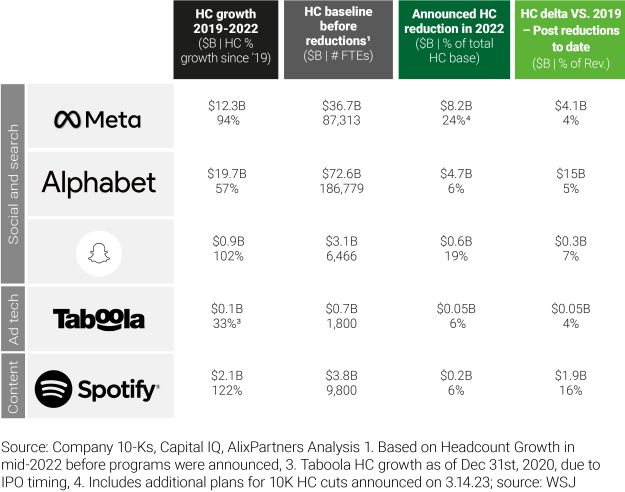625x492 pixels.
Task: Click the Alphabet logo
Action: 98,181
